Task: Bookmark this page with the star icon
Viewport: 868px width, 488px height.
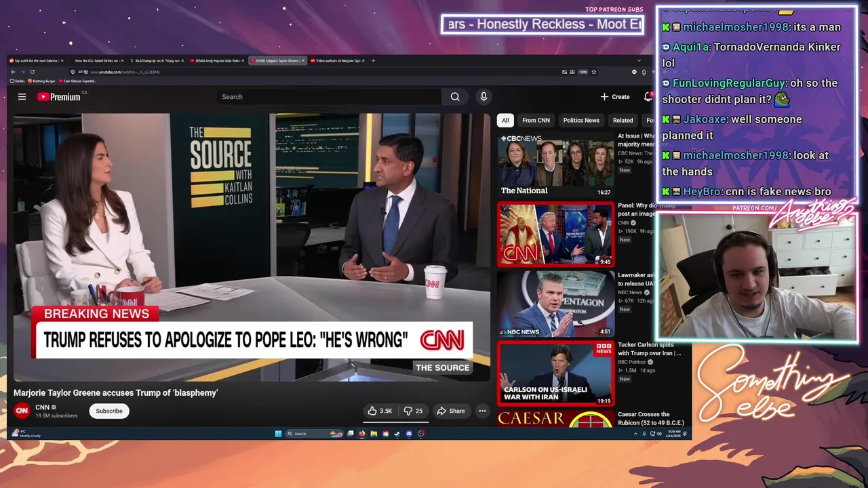Action: click(x=594, y=72)
